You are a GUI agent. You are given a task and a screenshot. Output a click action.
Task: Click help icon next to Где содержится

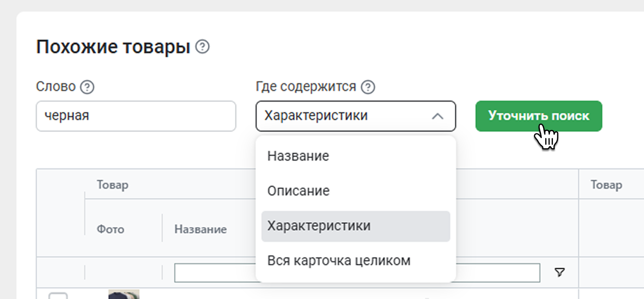tap(368, 87)
